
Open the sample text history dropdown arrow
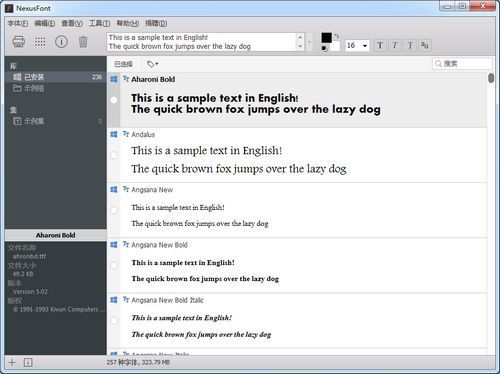[310, 42]
